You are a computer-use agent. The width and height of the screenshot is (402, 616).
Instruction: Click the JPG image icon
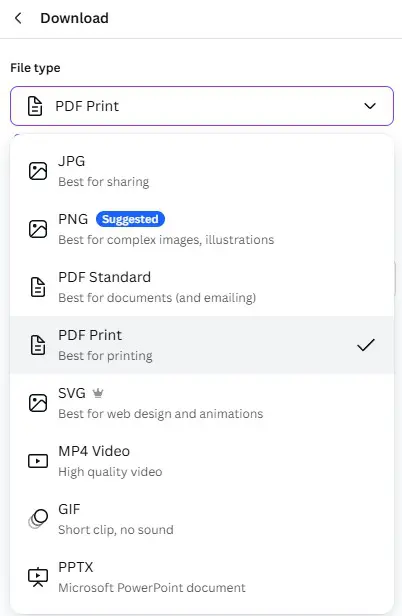(x=38, y=171)
